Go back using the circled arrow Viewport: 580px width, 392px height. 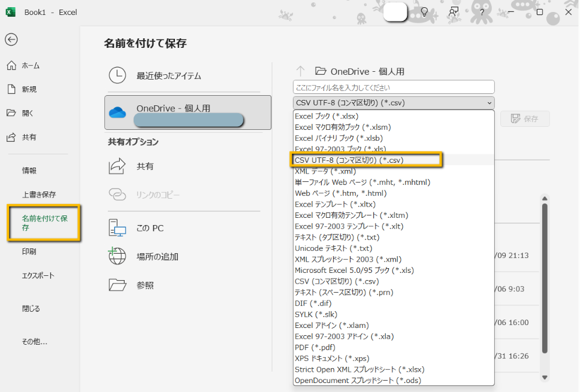click(x=11, y=39)
